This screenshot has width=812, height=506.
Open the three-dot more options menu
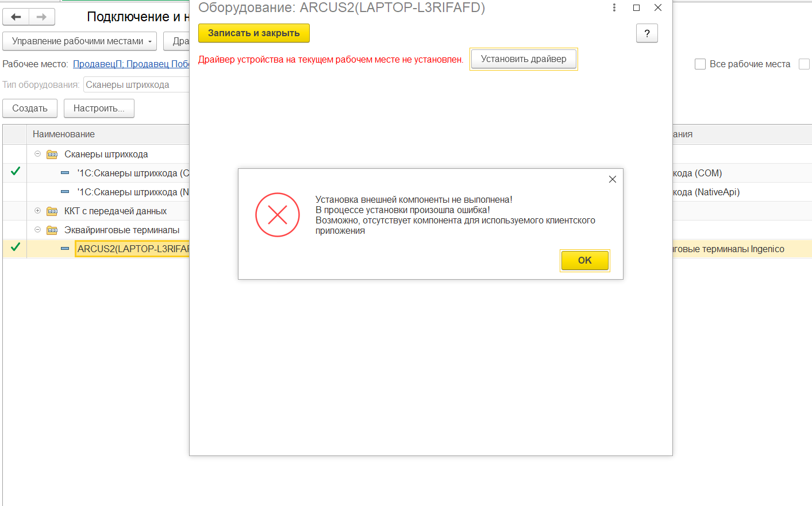click(x=614, y=7)
